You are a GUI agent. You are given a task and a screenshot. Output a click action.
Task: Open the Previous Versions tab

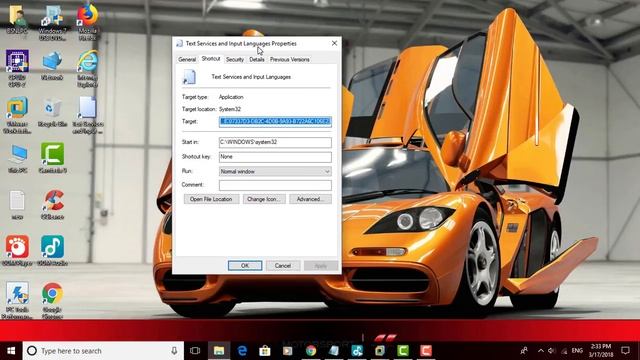coord(289,60)
